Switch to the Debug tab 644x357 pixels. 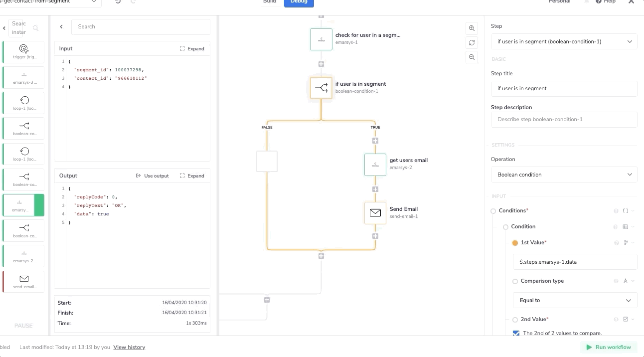pyautogui.click(x=299, y=2)
